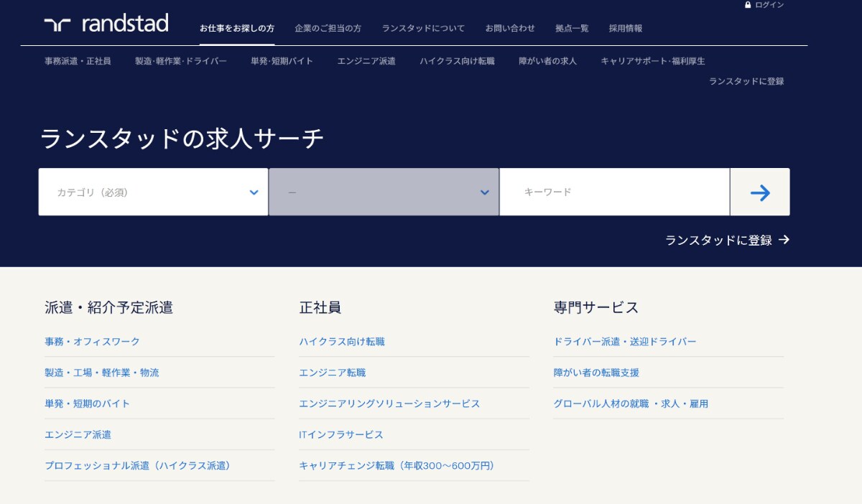Select the 企業のご担当の方 menu item
The height and width of the screenshot is (504, 862).
(328, 28)
